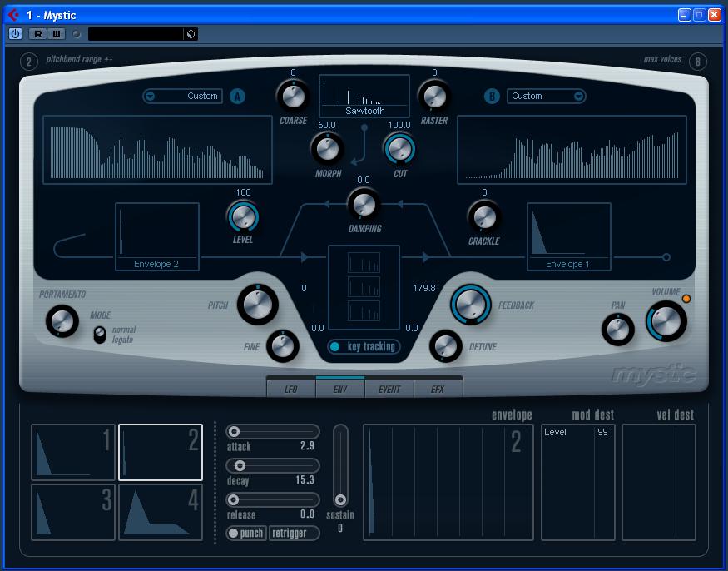
Task: Open the Sawtooth impulse waveform display
Action: pos(364,96)
